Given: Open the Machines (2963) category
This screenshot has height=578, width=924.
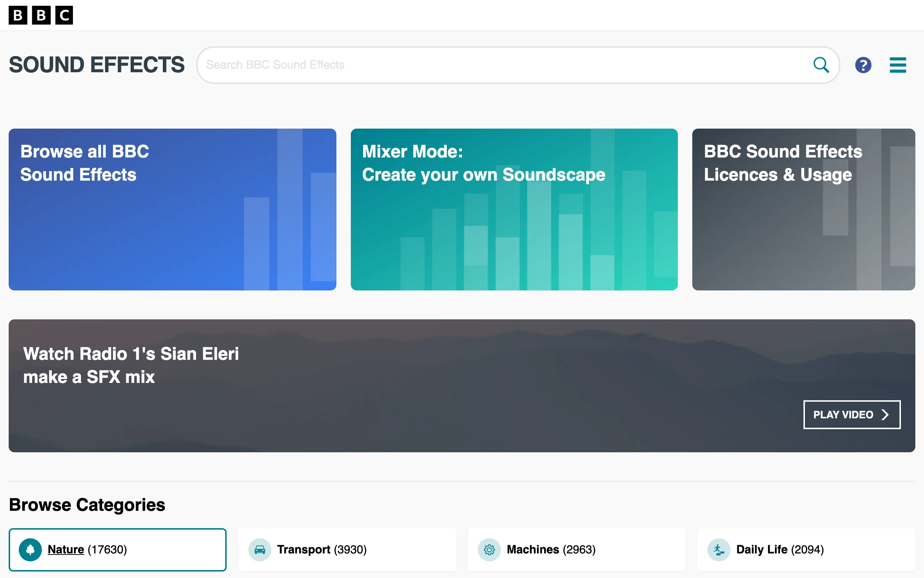Looking at the screenshot, I should pos(576,550).
